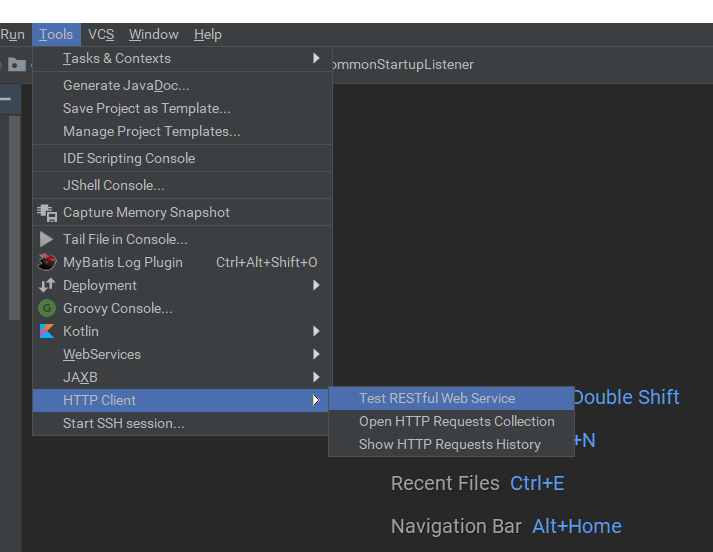The width and height of the screenshot is (713, 552).
Task: Select Generate JavaDoc...
Action: pyautogui.click(x=182, y=85)
